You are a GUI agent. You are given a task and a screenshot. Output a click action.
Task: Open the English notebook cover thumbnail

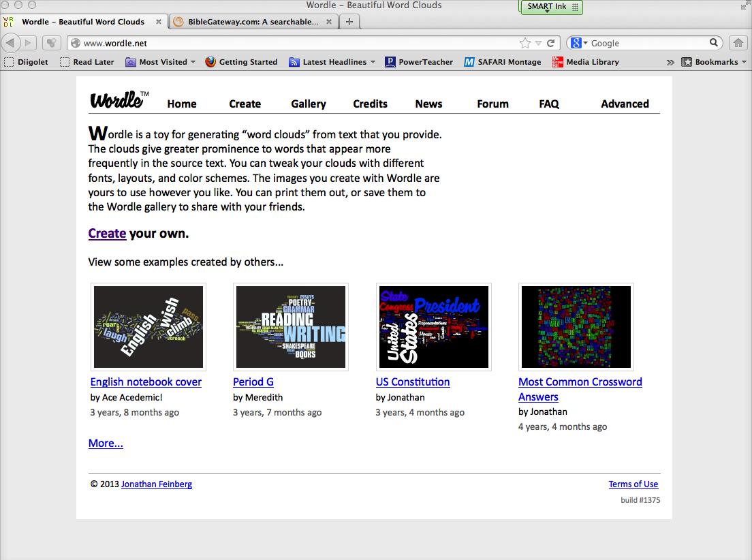pyautogui.click(x=148, y=327)
